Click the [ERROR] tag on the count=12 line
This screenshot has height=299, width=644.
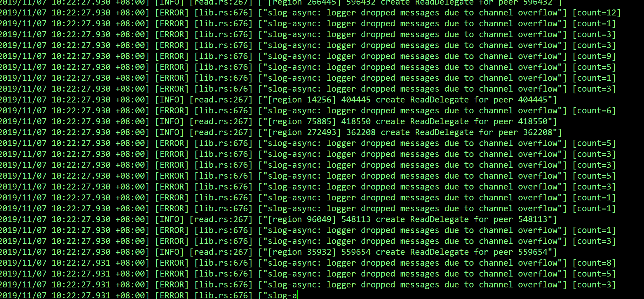point(172,13)
